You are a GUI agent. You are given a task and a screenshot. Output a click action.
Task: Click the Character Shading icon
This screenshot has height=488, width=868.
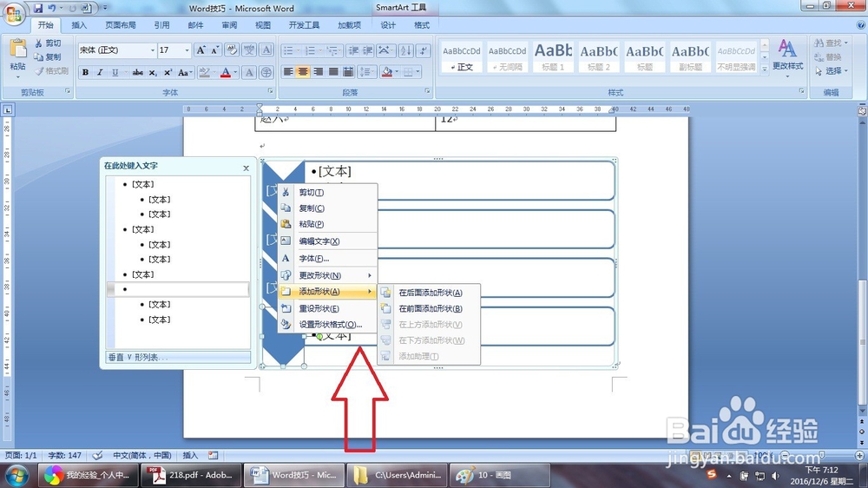point(249,72)
